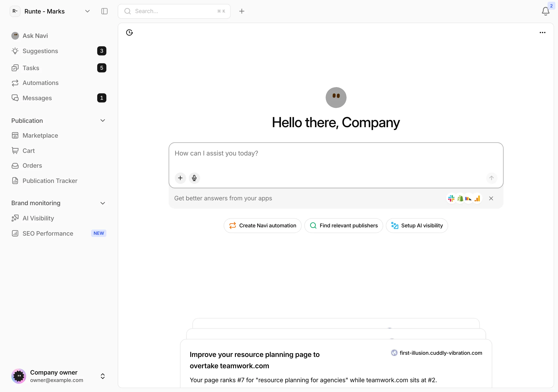Click the Navi avatar above the greeting
This screenshot has height=392, width=558.
click(x=336, y=97)
